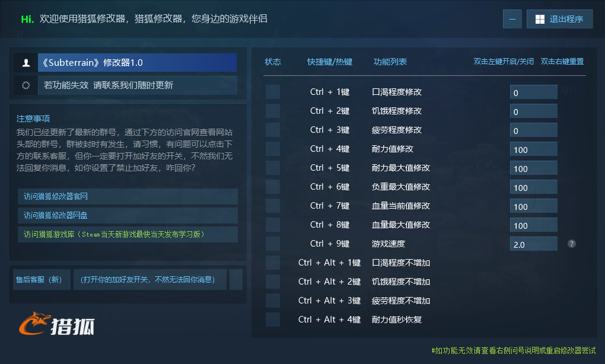Toggle the 耐力最大值修改 status checkbox
The height and width of the screenshot is (364, 605).
pyautogui.click(x=273, y=168)
